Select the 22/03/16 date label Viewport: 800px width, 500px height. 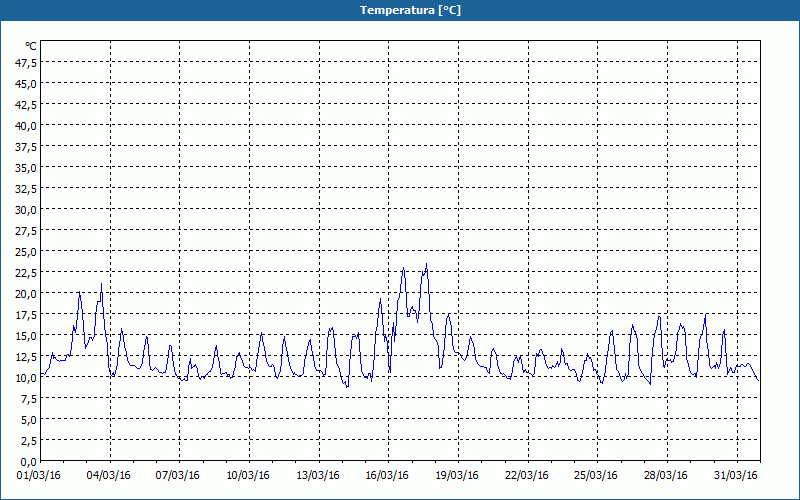point(527,476)
